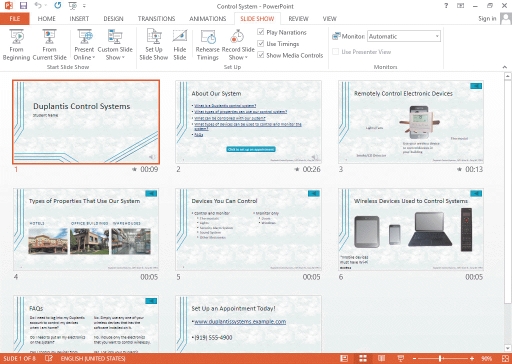Click Start From Beginning quick access icon
This screenshot has width=512, height=364.
pos(72,6)
